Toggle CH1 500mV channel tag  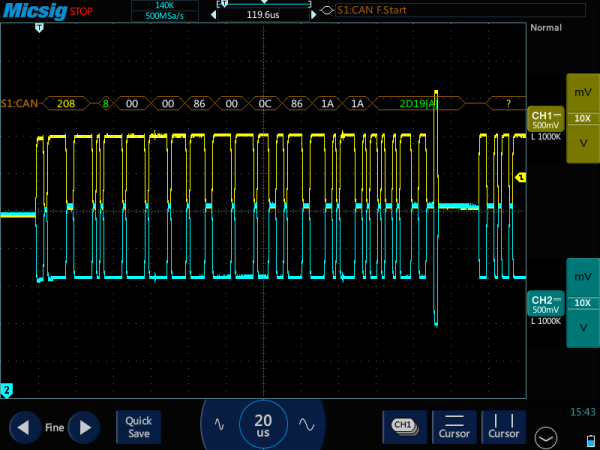[546, 119]
